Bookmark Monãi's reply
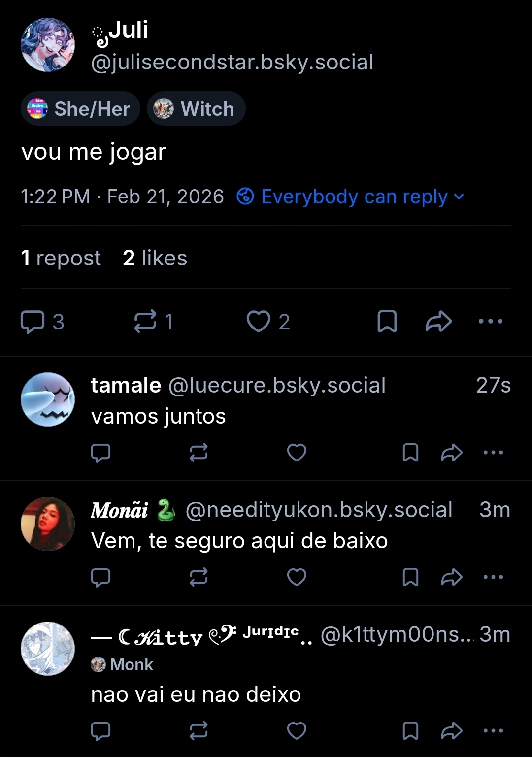 [x=410, y=577]
